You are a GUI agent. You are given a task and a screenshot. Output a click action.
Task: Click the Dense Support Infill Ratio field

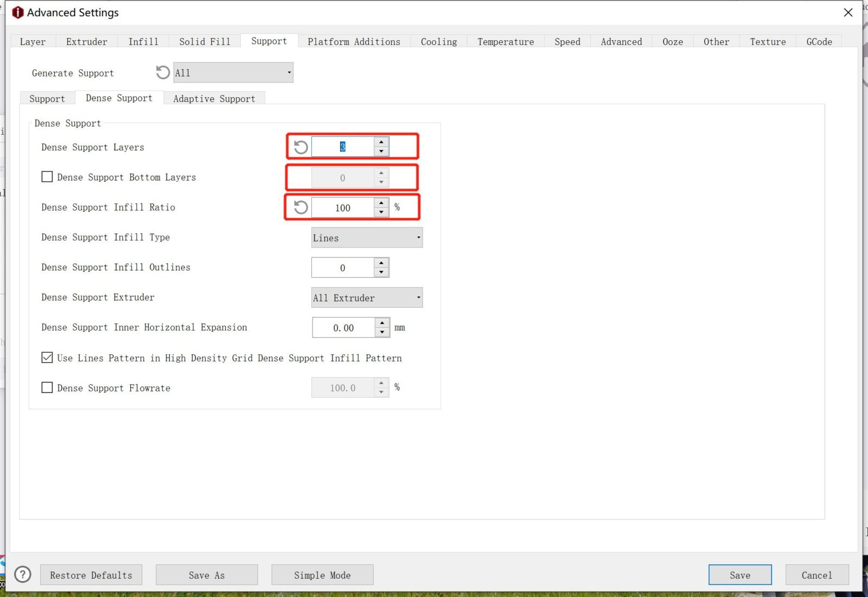(x=342, y=208)
